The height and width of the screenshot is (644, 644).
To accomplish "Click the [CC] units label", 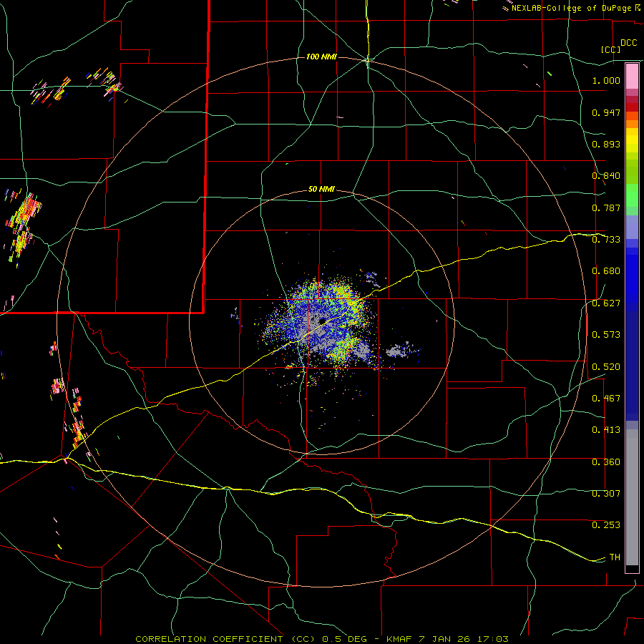I will (611, 49).
